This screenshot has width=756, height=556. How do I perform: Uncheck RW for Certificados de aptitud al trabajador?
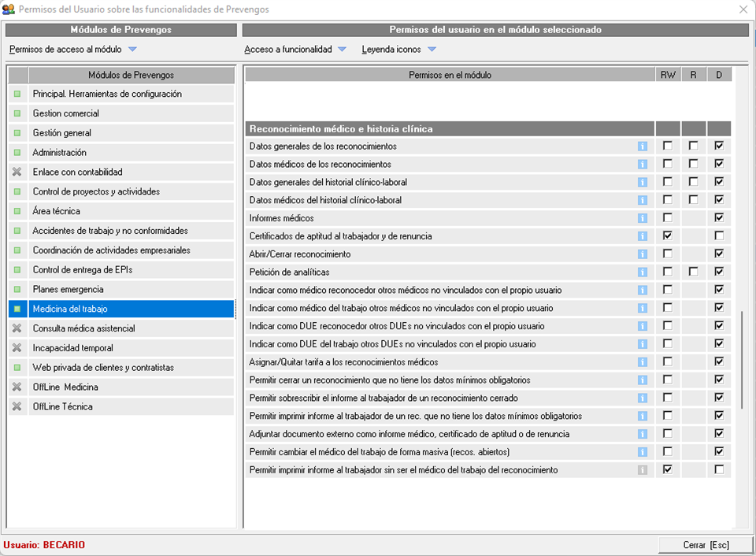click(x=668, y=235)
